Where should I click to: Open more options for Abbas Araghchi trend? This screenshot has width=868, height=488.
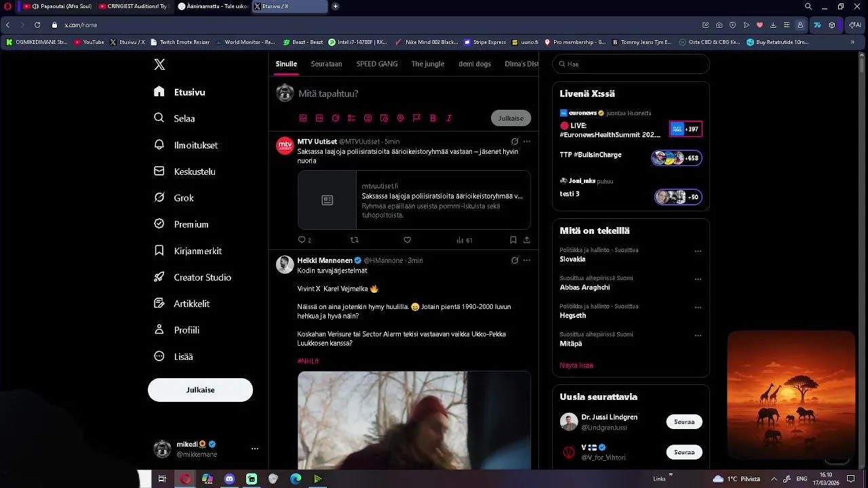click(698, 279)
